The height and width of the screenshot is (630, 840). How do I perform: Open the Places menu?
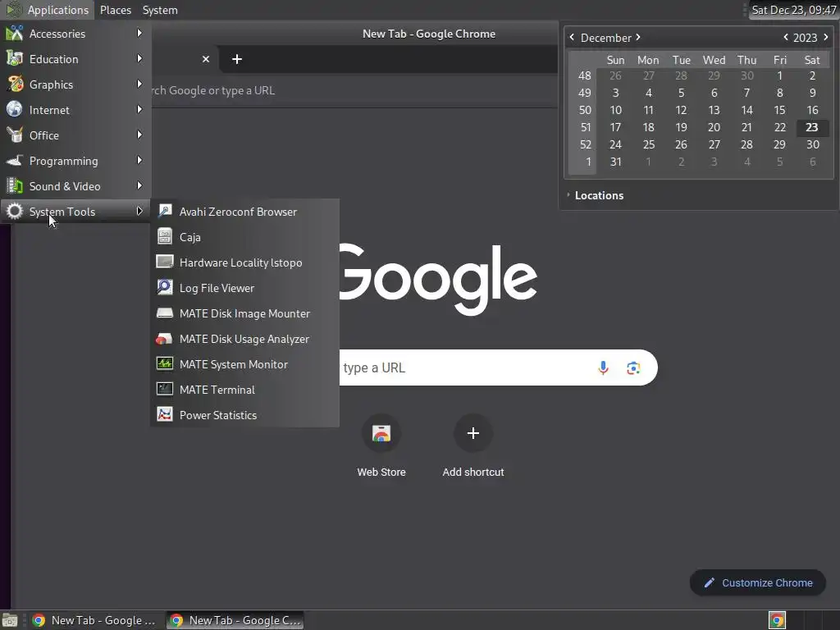pos(116,10)
